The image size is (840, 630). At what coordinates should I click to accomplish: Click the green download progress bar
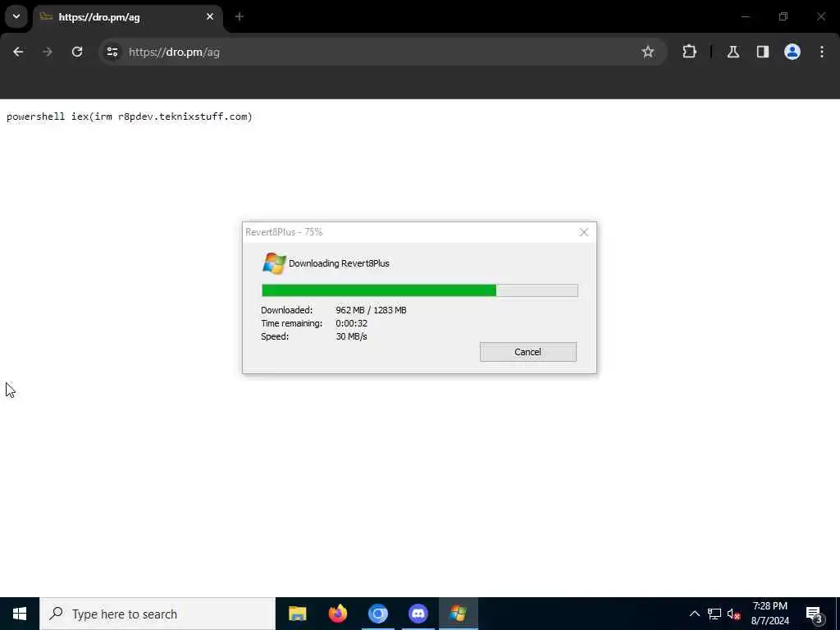coord(419,290)
